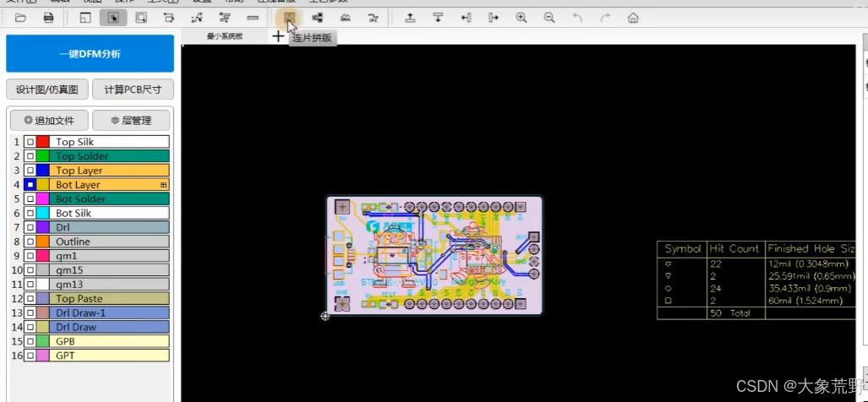Click the "Symbol" table header

683,249
